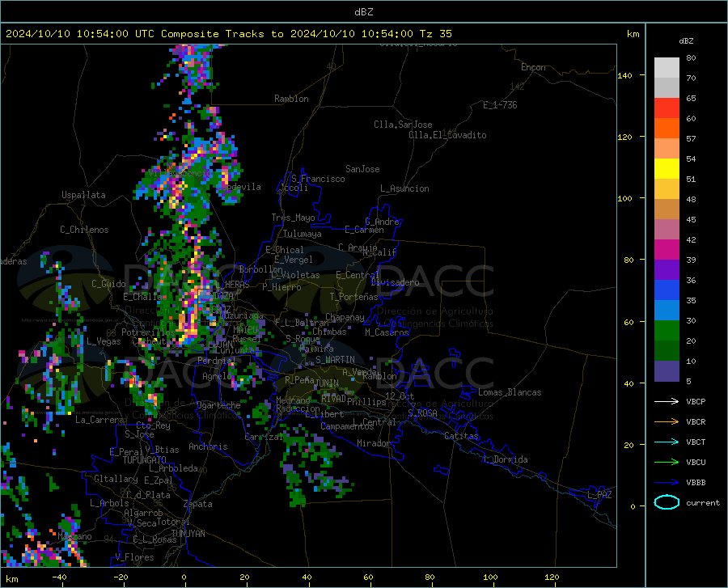This screenshot has width=728, height=588.
Task: Click the Gltallary place label
Action: coord(116,479)
